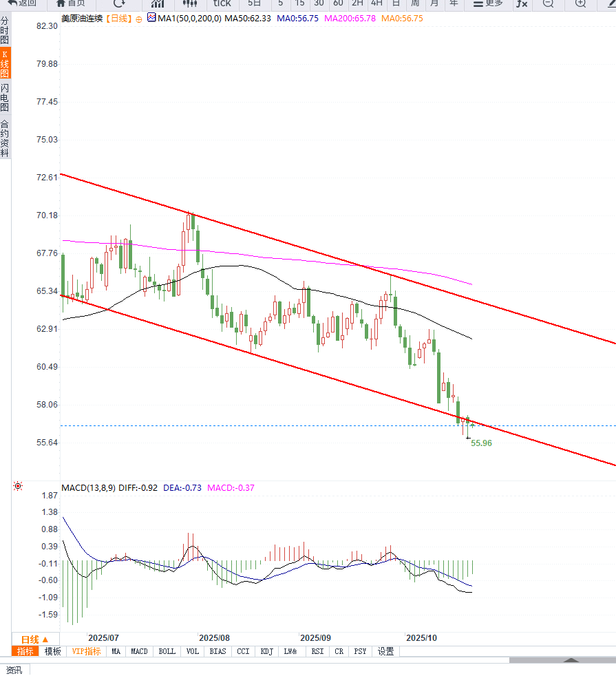Open the 设置 settings button
616x676 pixels.
click(386, 651)
